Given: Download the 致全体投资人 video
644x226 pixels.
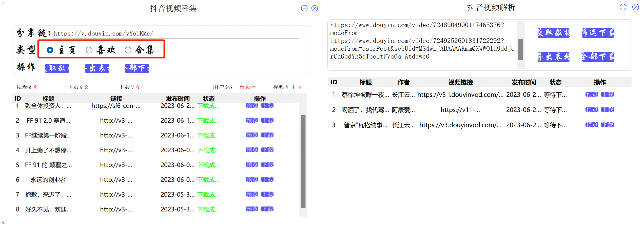Looking at the screenshot, I should click(x=267, y=105).
